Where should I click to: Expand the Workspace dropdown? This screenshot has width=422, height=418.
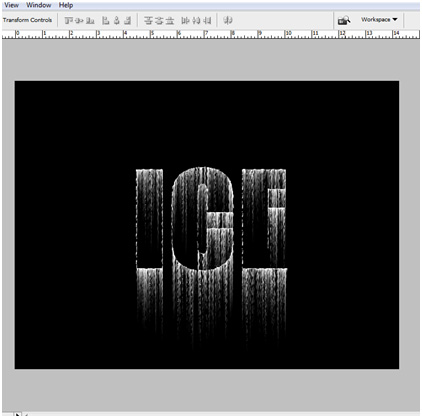[379, 20]
